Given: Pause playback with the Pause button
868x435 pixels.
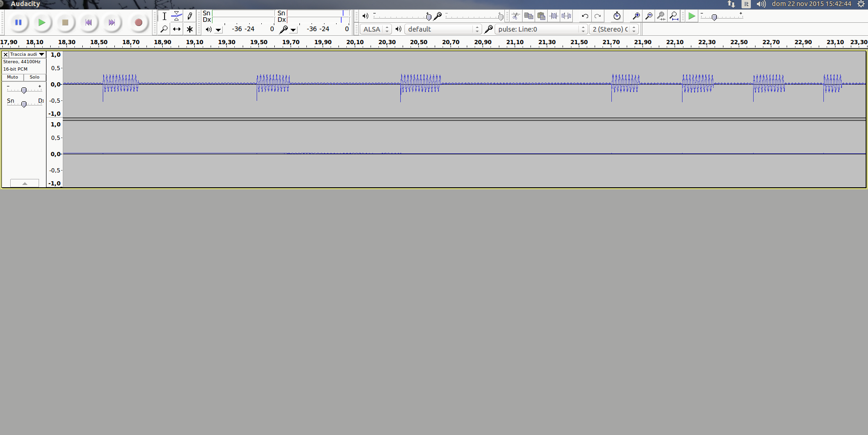Looking at the screenshot, I should point(19,22).
